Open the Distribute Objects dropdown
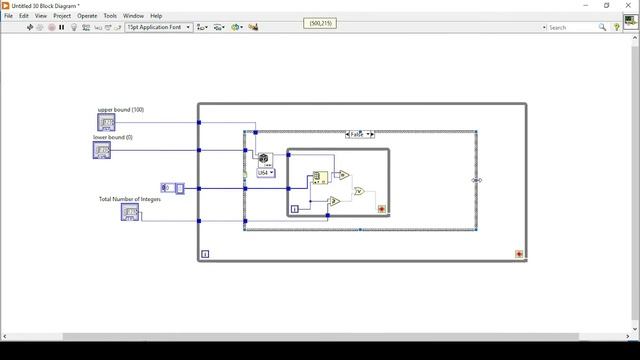This screenshot has width=640, height=360. click(219, 27)
